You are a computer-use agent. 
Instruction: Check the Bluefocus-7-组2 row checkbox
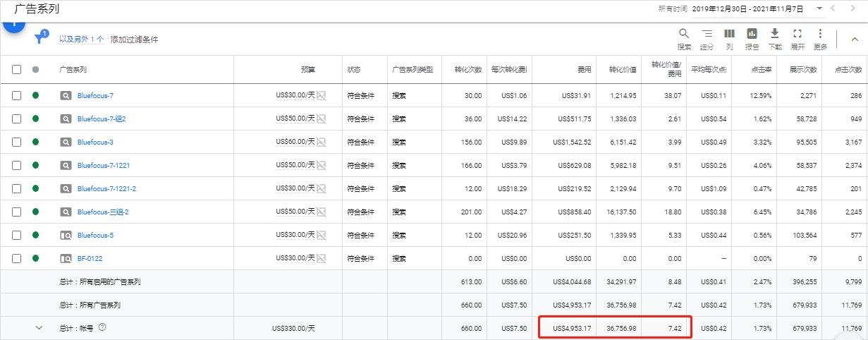16,119
